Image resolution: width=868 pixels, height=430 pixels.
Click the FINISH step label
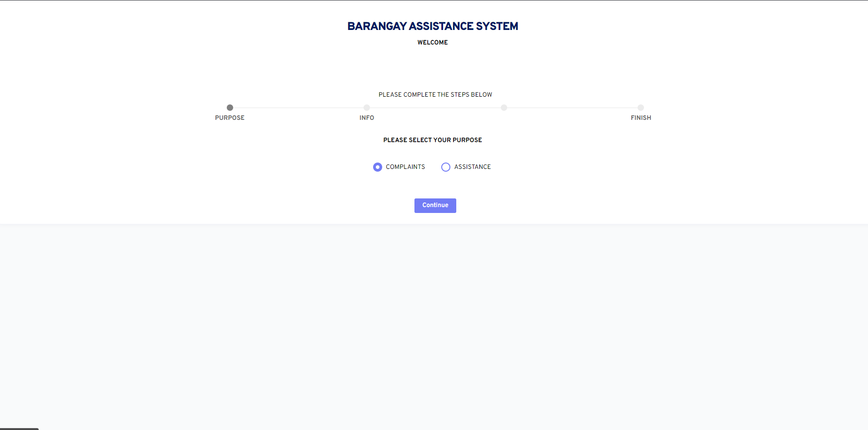641,118
